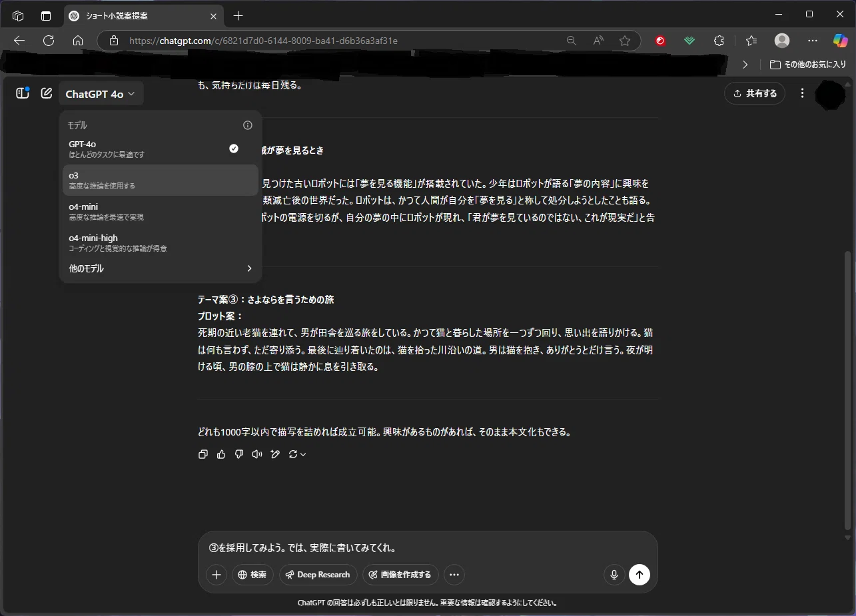Reload the page with refresh icon
Screen dimensions: 856x616
coord(49,41)
